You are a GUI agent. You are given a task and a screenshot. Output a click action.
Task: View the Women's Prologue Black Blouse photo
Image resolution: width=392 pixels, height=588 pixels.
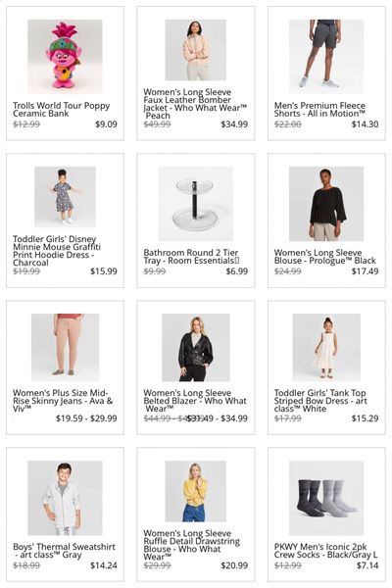click(x=326, y=204)
